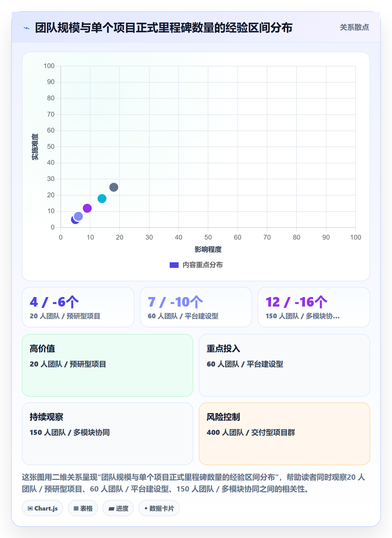Select the 持续观察 quadrant card
This screenshot has height=538, width=392.
[108, 434]
